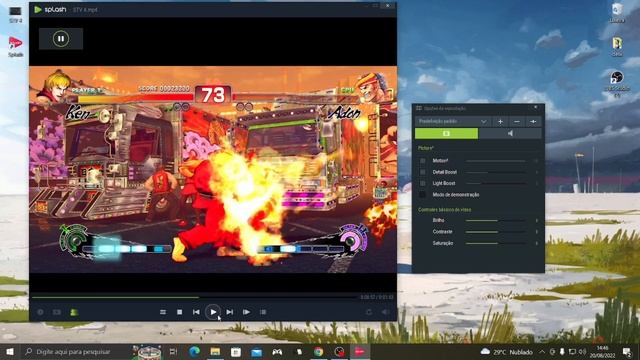The height and width of the screenshot is (360, 640).
Task: Expand arrow next to Light Boost slider
Action: 537,184
